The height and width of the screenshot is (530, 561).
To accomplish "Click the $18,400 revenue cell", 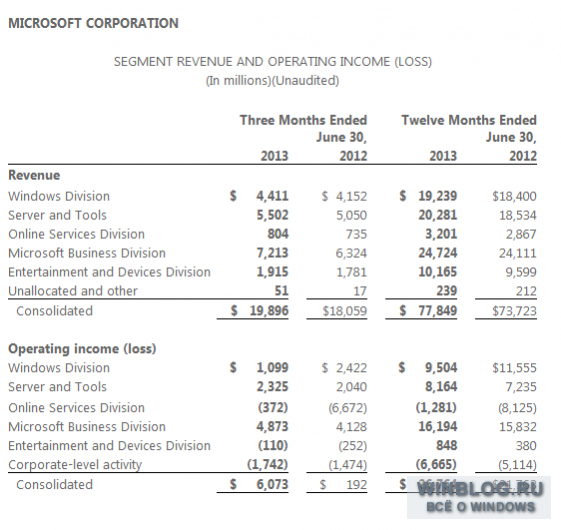I will 514,196.
